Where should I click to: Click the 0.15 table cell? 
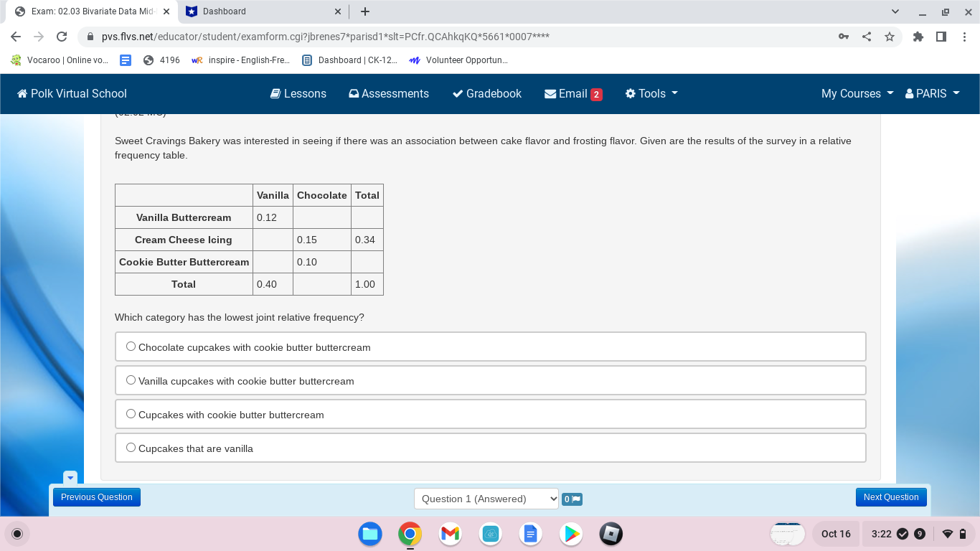click(322, 240)
